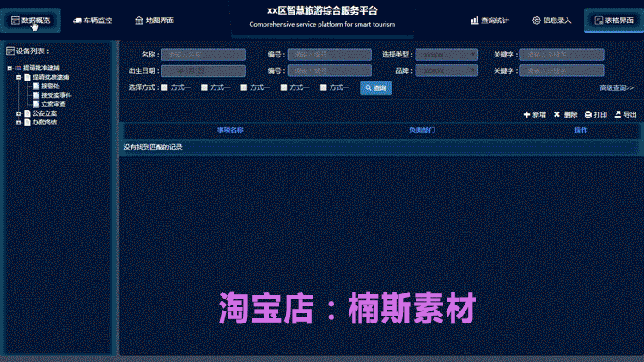Click the export icon for 导出
This screenshot has height=362, width=644.
tap(617, 114)
